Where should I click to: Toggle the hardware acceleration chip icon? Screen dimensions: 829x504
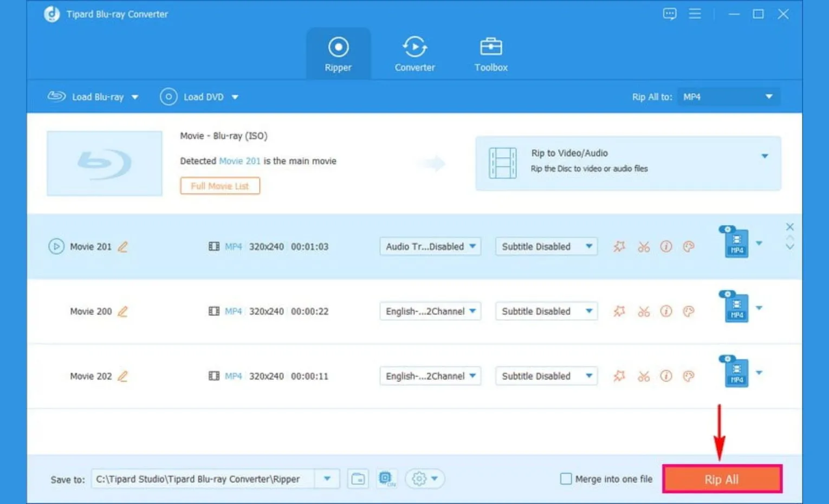pos(387,479)
